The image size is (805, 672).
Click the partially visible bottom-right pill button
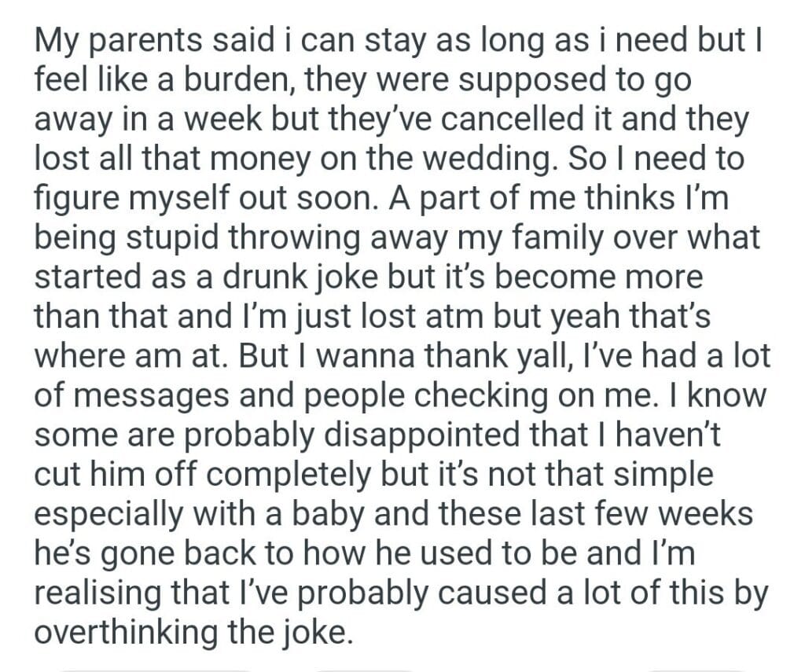(696, 668)
